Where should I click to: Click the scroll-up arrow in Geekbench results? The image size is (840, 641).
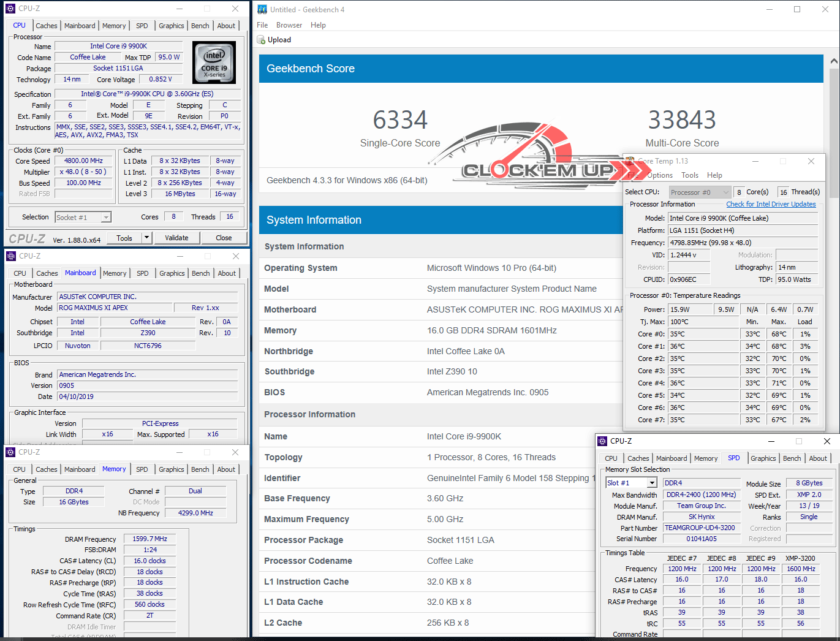834,61
